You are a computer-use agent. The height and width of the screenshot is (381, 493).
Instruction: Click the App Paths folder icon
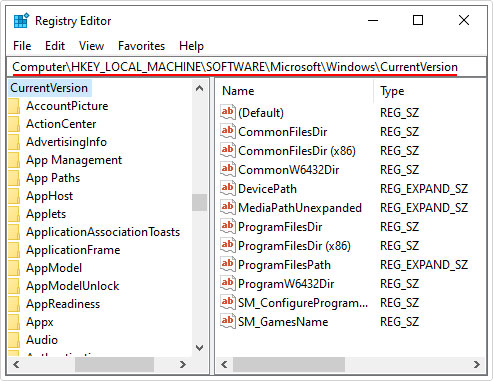14,178
